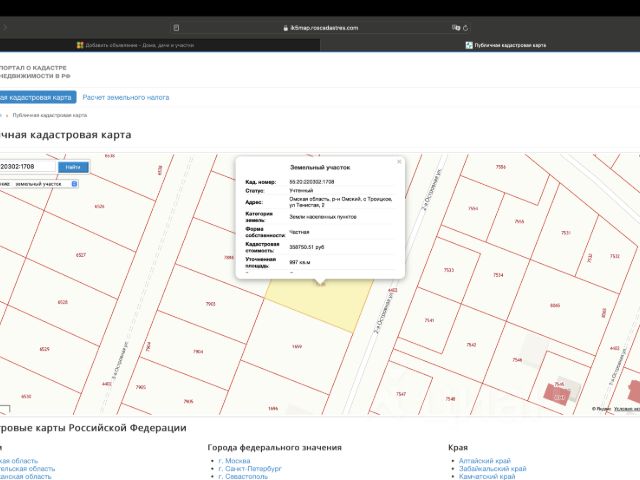Click the reader view icon in Safari toolbar
Viewport: 640px width, 480px height.
[176, 28]
